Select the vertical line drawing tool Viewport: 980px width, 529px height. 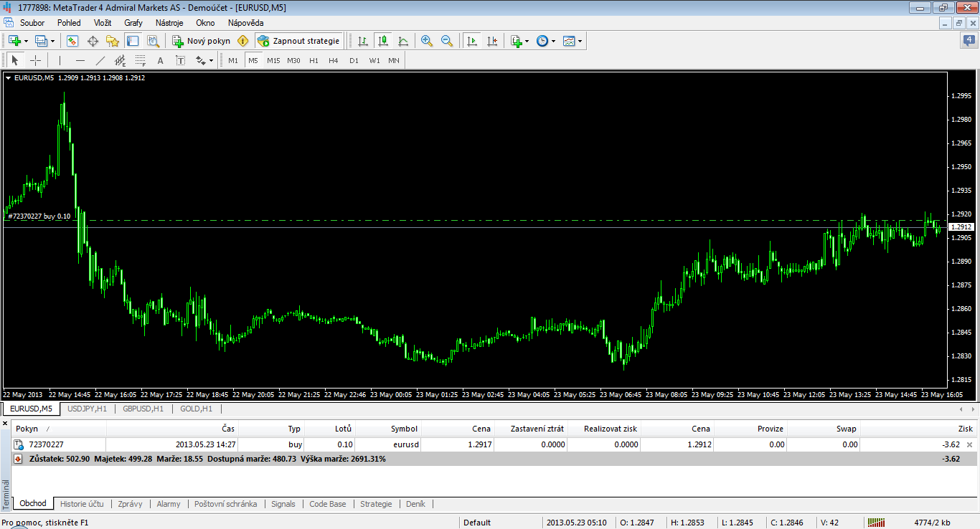[60, 60]
